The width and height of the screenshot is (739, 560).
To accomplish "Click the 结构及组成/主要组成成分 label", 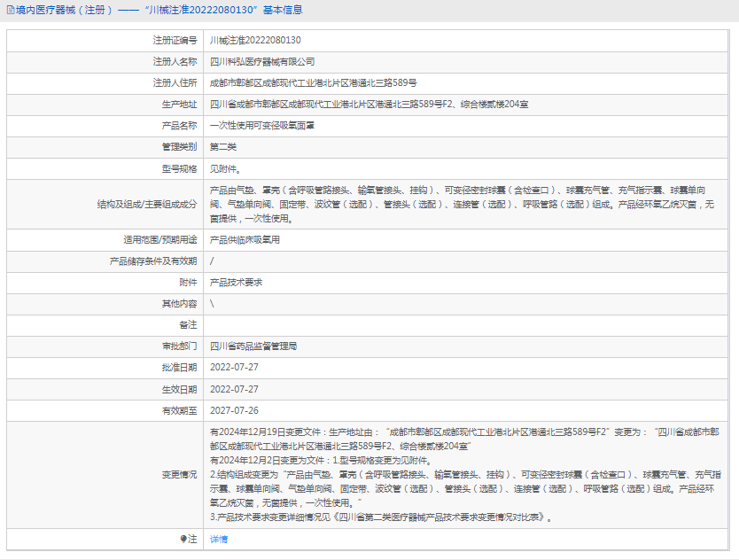I will (x=147, y=205).
